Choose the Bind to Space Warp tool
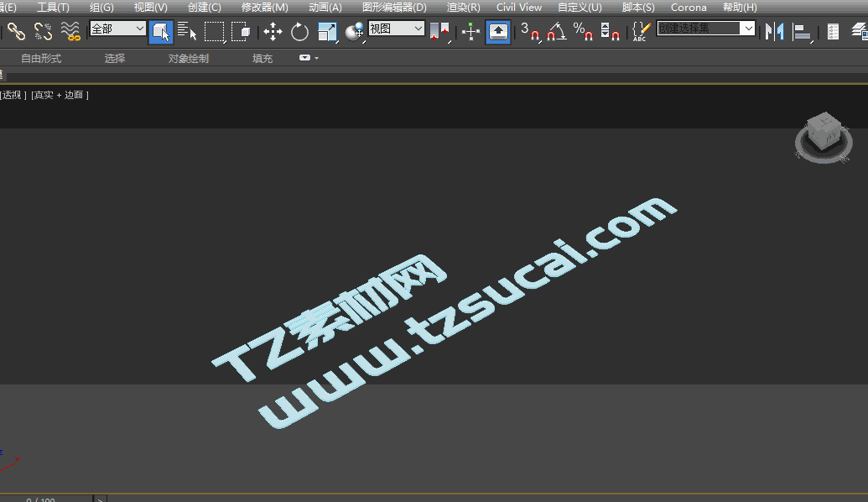Image resolution: width=868 pixels, height=502 pixels. [70, 32]
